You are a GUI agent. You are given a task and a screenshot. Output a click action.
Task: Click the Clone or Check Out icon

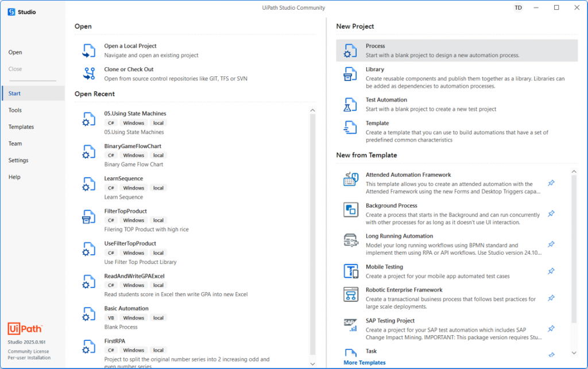pyautogui.click(x=89, y=74)
